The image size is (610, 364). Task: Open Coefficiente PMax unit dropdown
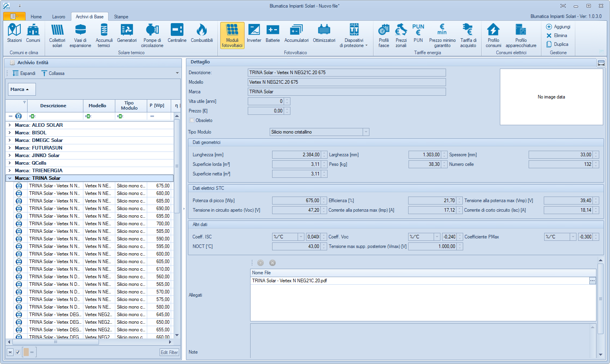(573, 237)
